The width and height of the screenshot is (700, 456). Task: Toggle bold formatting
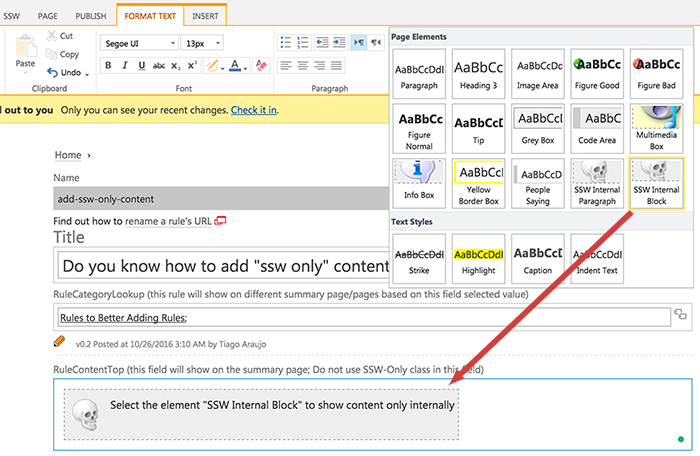pos(108,66)
